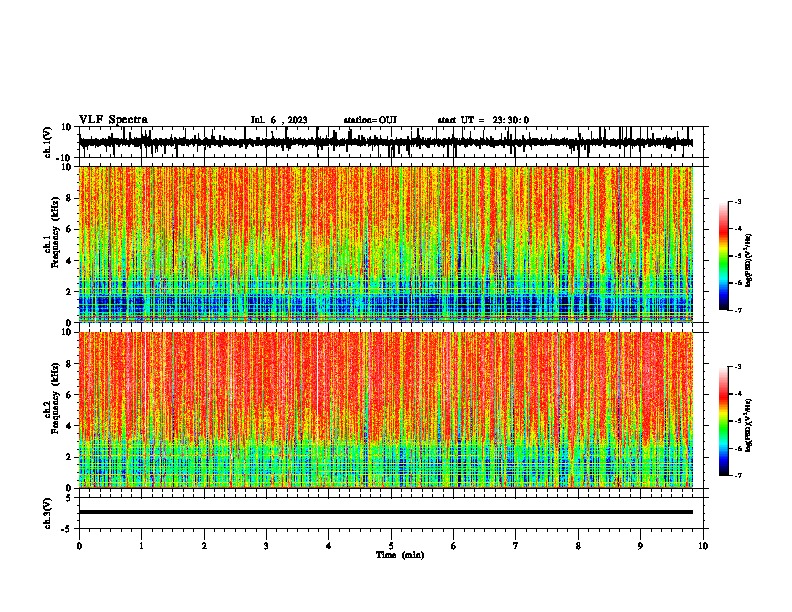Click the ch.2 color scale bar
Screen dimensions: 792x612
click(724, 421)
